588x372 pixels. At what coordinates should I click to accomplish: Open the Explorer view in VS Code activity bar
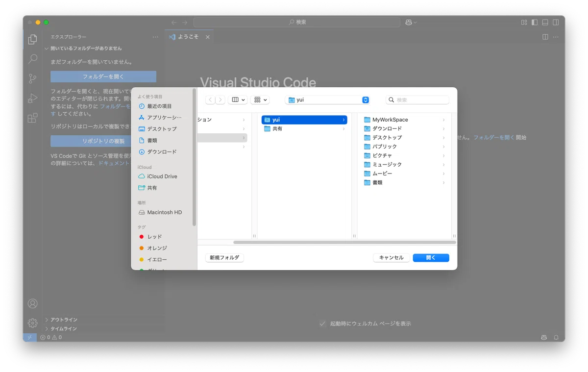point(33,39)
